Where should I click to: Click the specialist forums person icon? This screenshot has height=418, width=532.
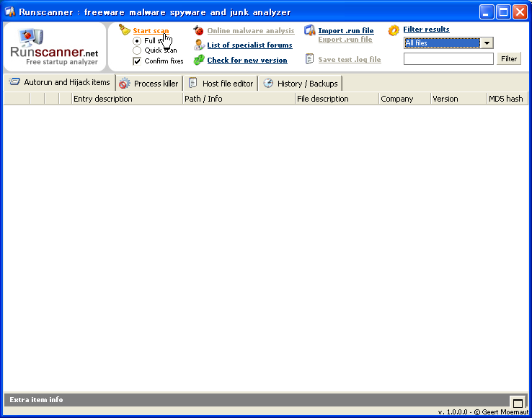(199, 45)
